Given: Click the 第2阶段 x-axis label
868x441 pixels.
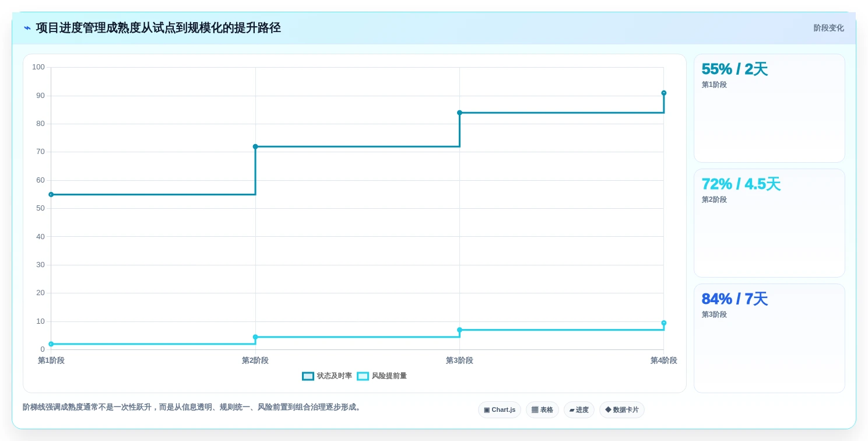Looking at the screenshot, I should click(255, 361).
